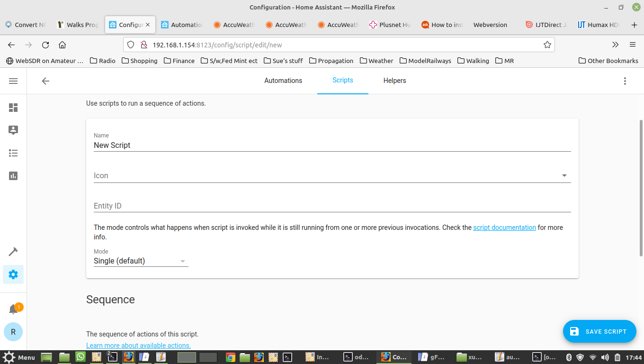Open the Logbook from the sidebar
This screenshot has width=644, height=364.
(13, 153)
